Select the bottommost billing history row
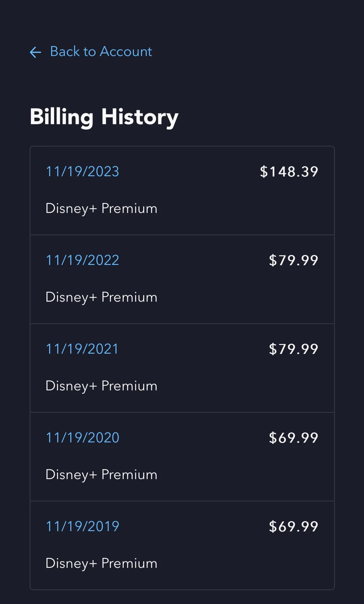 (x=182, y=545)
